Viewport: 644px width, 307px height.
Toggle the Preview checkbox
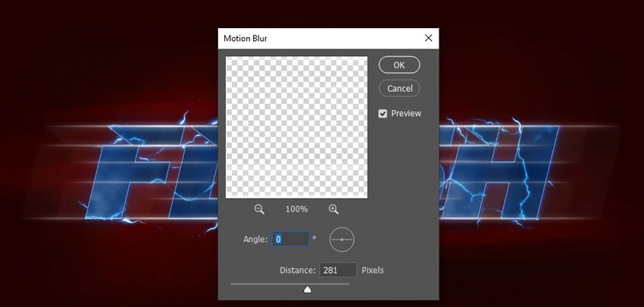(x=383, y=114)
